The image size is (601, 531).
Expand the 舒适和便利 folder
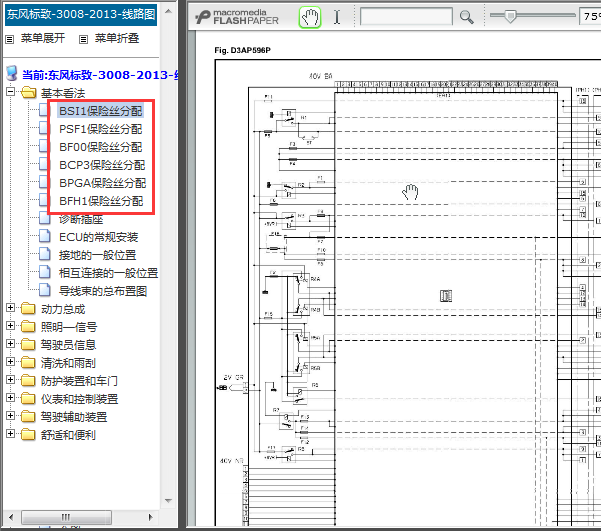pos(10,434)
